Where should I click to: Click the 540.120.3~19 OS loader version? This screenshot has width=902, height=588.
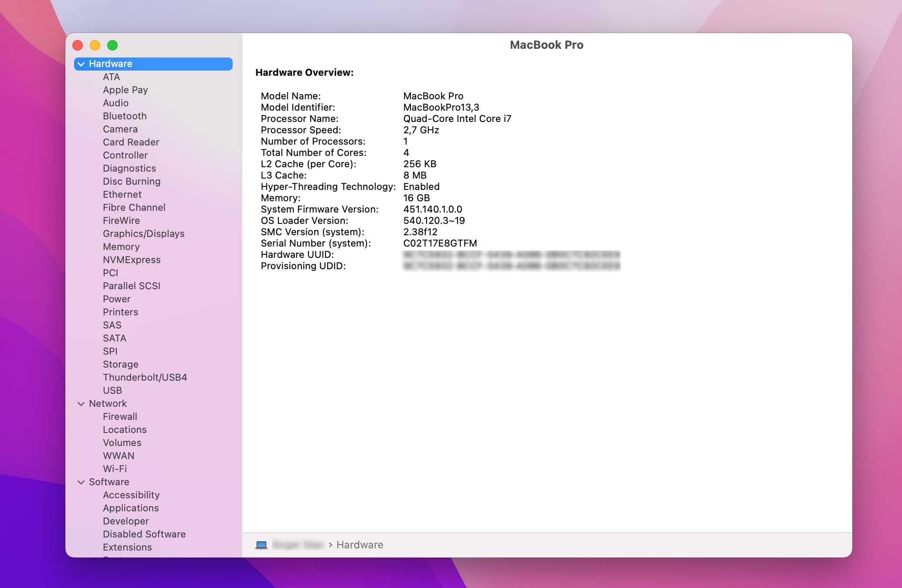[x=434, y=221]
